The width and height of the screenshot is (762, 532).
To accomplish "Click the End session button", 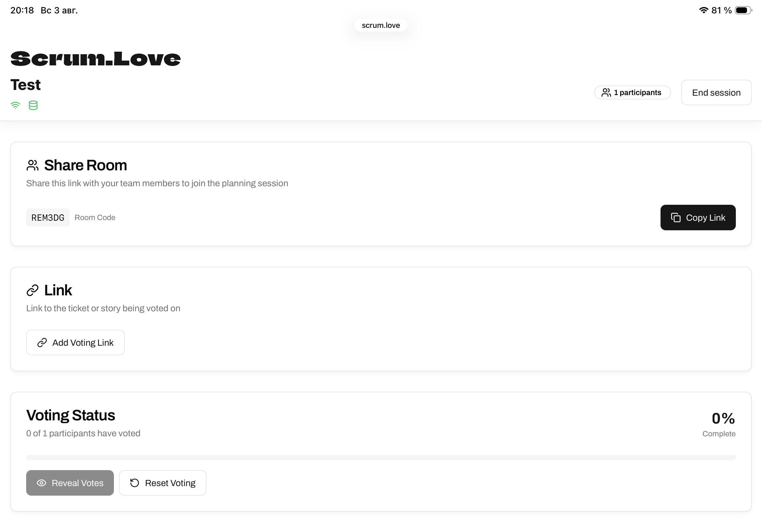I will pyautogui.click(x=716, y=92).
